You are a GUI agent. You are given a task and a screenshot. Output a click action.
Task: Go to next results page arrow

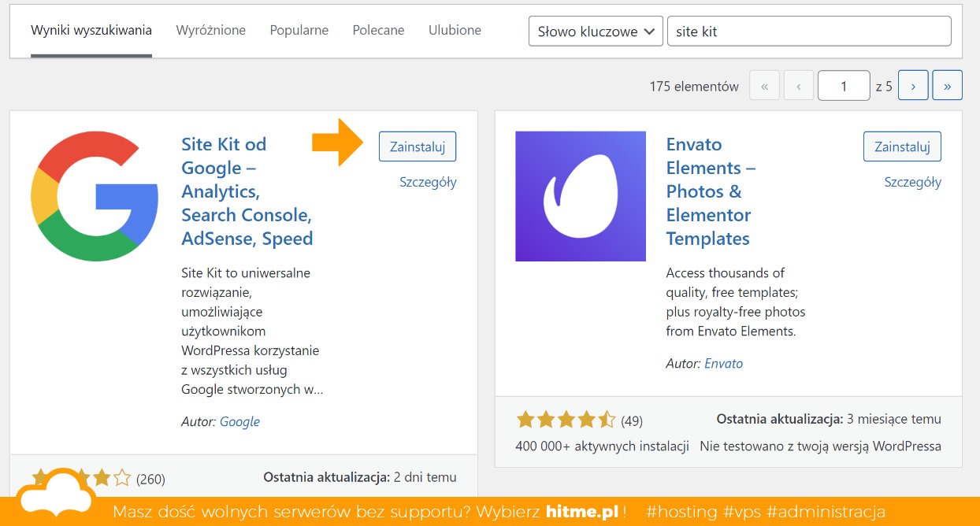[x=913, y=86]
